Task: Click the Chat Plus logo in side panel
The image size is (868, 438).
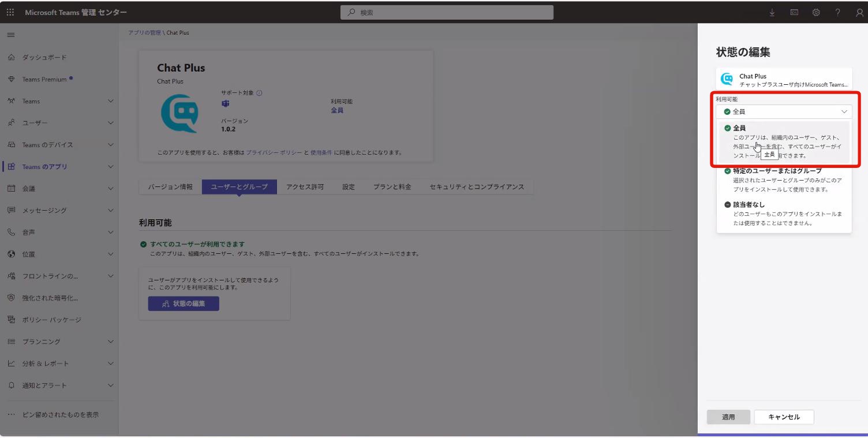Action: (727, 80)
